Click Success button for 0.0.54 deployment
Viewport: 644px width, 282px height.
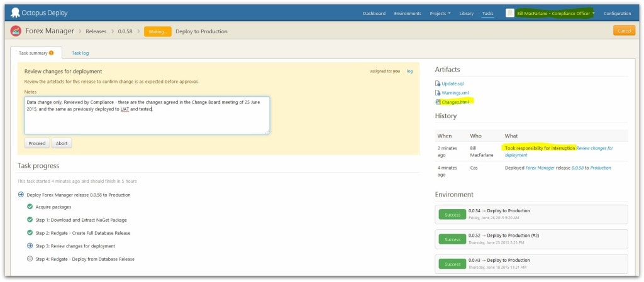click(452, 215)
